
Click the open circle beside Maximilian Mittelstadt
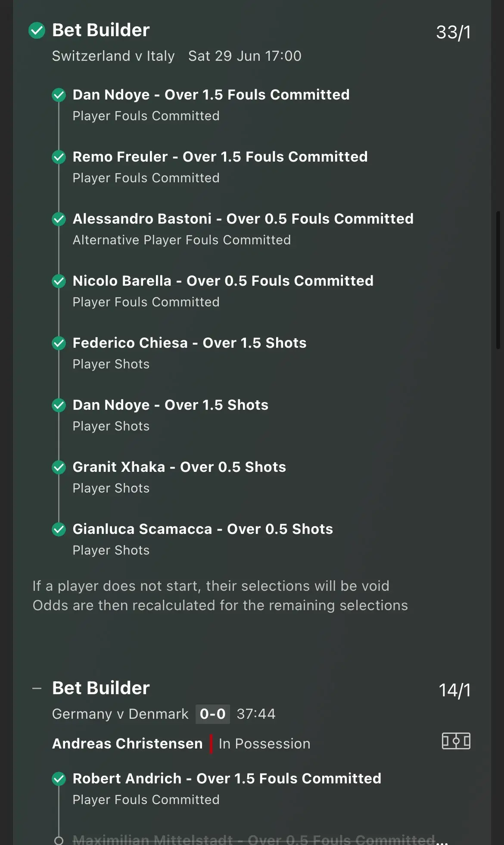coord(59,840)
